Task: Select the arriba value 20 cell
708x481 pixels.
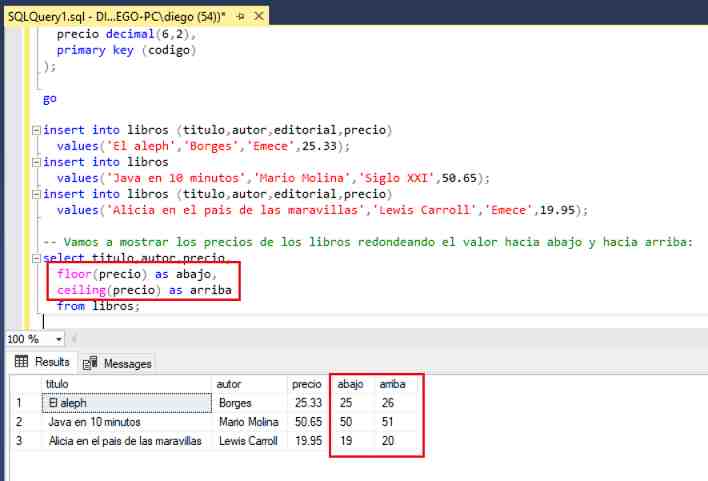Action: 396,441
